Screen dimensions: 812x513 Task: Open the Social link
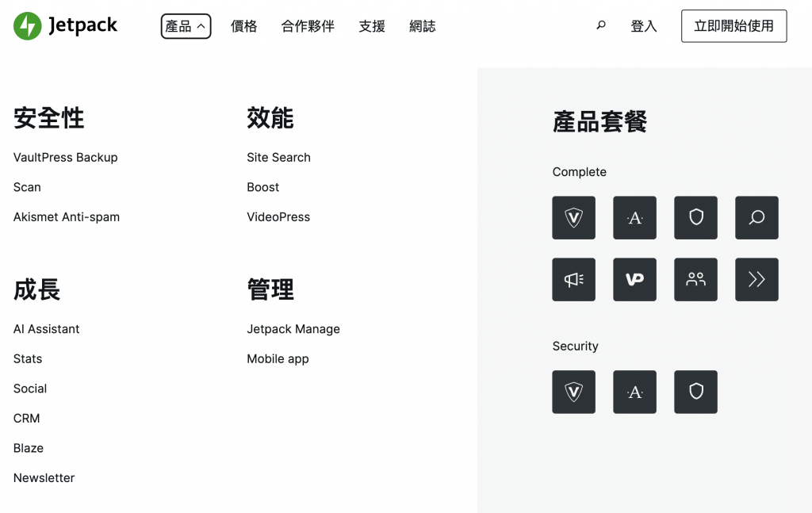[30, 389]
